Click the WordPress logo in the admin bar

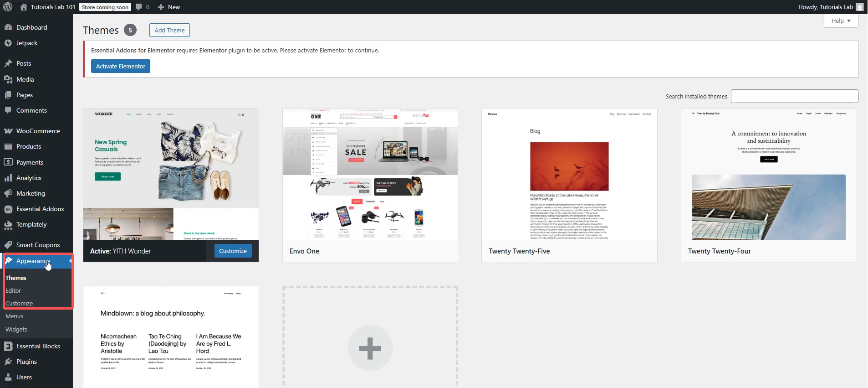(x=8, y=7)
